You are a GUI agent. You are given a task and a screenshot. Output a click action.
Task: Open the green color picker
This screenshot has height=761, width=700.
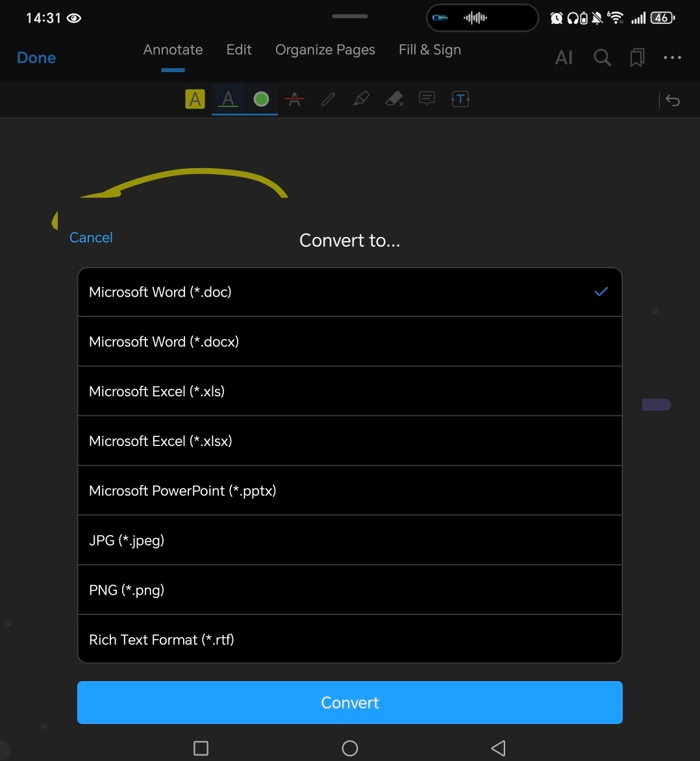(261, 99)
